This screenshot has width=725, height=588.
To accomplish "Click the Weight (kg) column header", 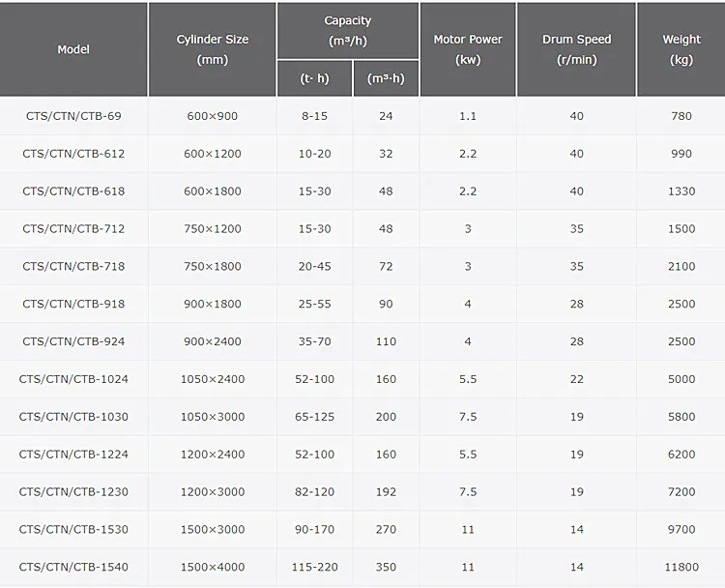I will [x=681, y=49].
